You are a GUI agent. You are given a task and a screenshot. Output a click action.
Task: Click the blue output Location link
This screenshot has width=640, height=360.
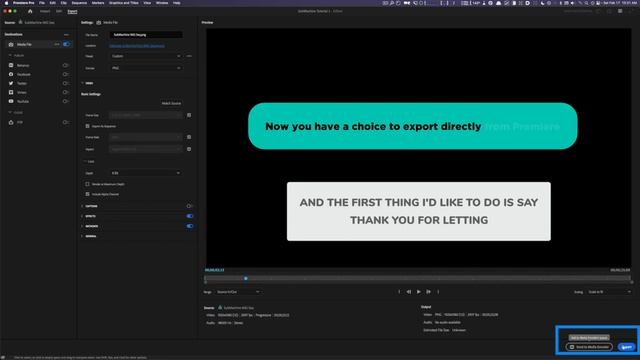137,46
